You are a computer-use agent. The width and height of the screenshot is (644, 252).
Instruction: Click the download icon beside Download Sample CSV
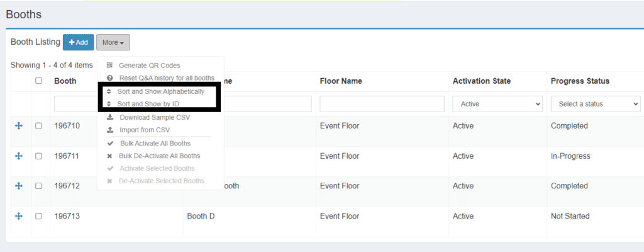click(x=109, y=117)
